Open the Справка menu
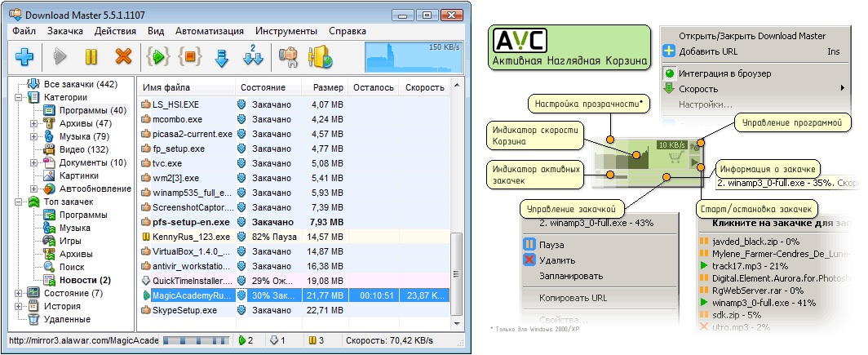Viewport: 868px width, 355px height. [347, 31]
